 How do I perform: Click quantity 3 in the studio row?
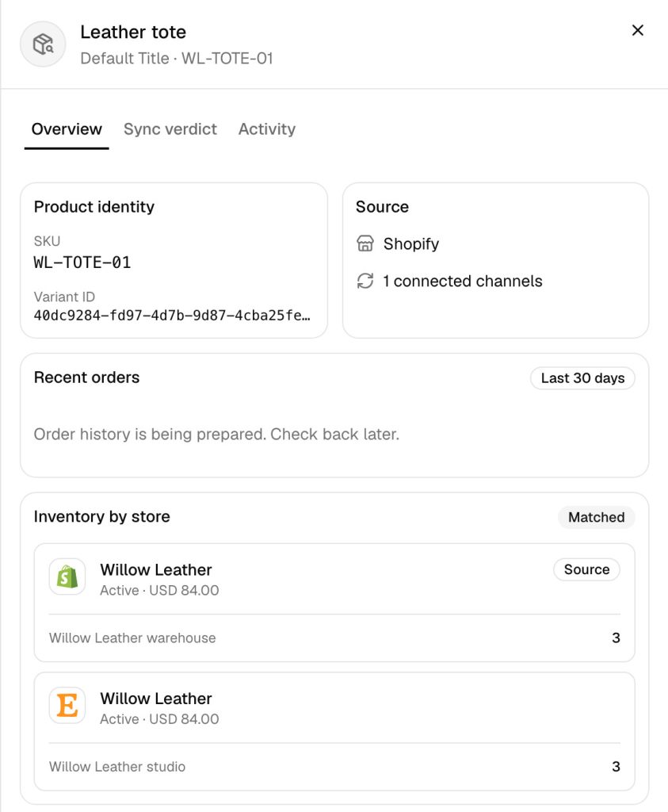point(616,767)
